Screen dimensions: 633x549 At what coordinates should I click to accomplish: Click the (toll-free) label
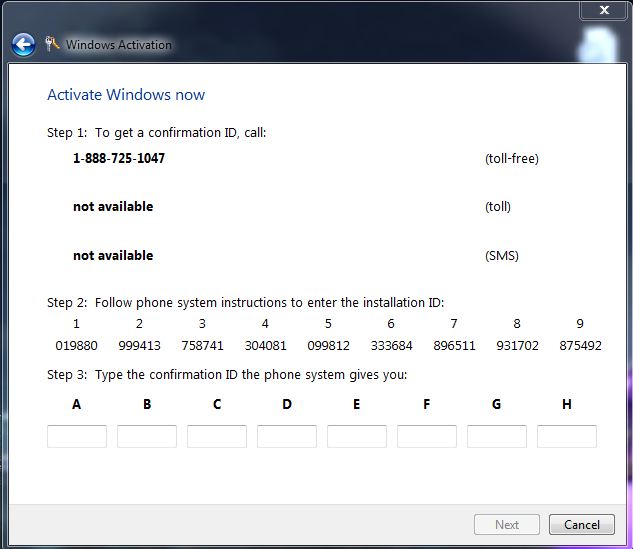click(512, 158)
